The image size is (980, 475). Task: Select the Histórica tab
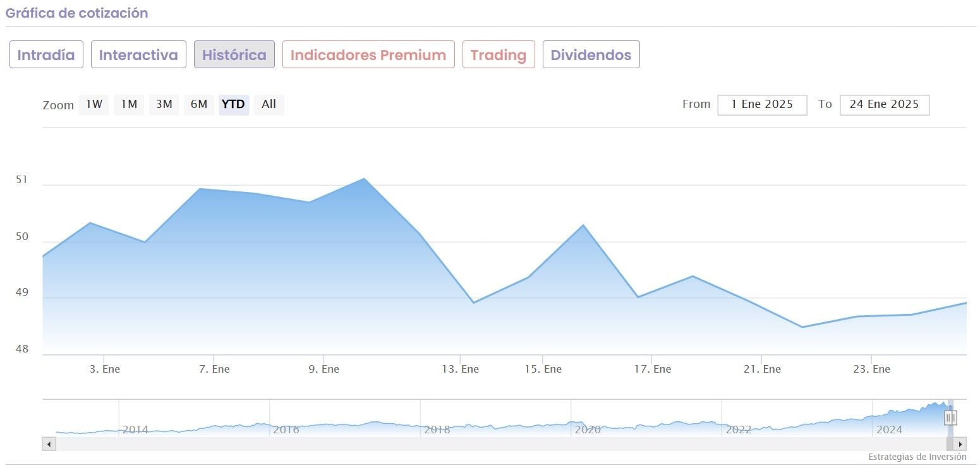[234, 55]
